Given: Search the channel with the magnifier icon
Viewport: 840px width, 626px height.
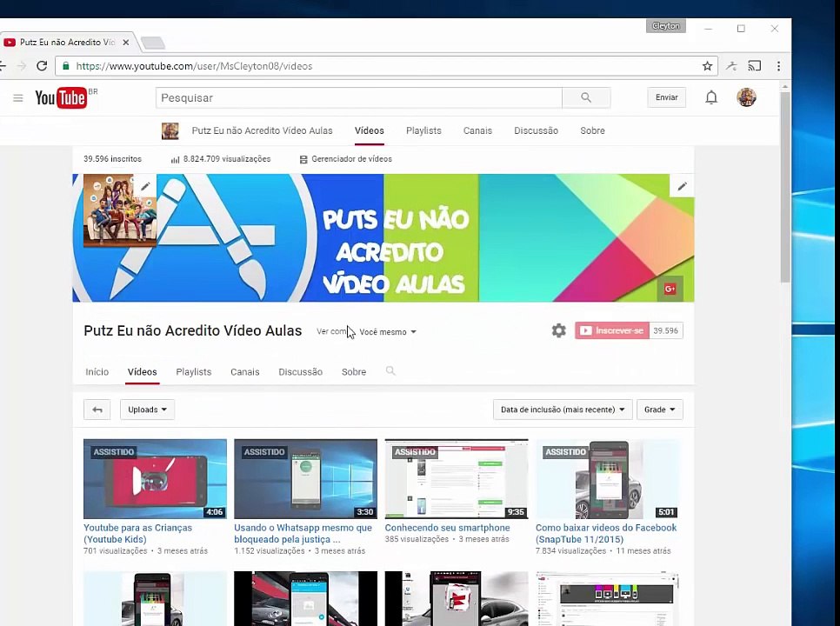Looking at the screenshot, I should click(390, 370).
